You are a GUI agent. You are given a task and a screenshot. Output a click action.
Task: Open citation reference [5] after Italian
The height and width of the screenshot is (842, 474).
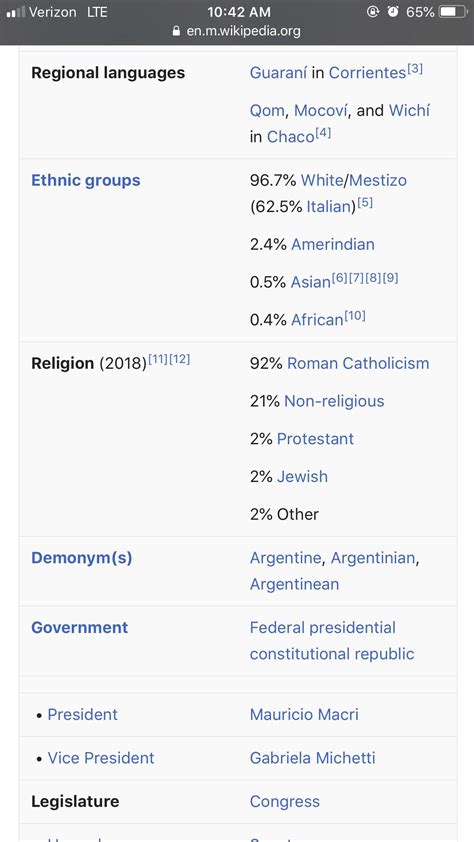[x=365, y=203]
